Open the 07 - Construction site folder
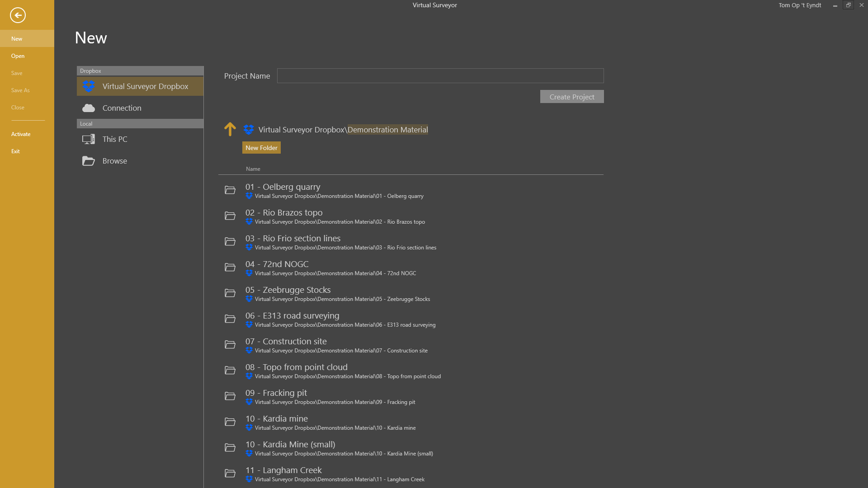868x488 pixels. click(294, 342)
